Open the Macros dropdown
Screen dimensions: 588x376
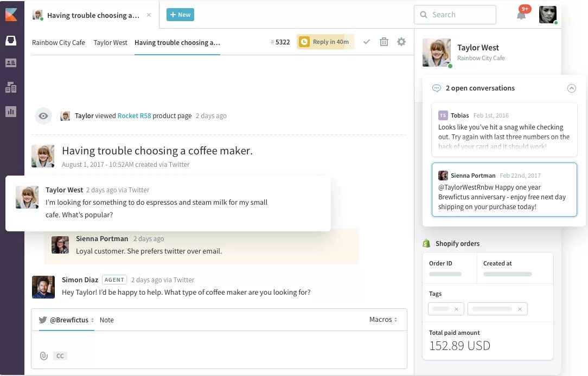pos(384,320)
